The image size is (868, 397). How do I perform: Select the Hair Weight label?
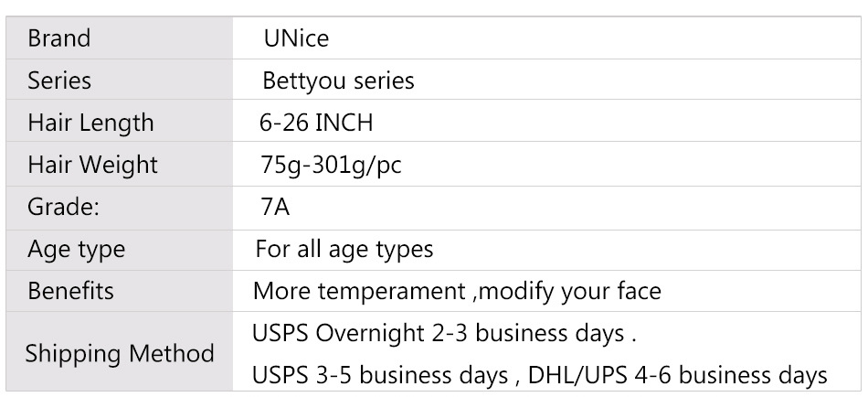[x=92, y=165]
